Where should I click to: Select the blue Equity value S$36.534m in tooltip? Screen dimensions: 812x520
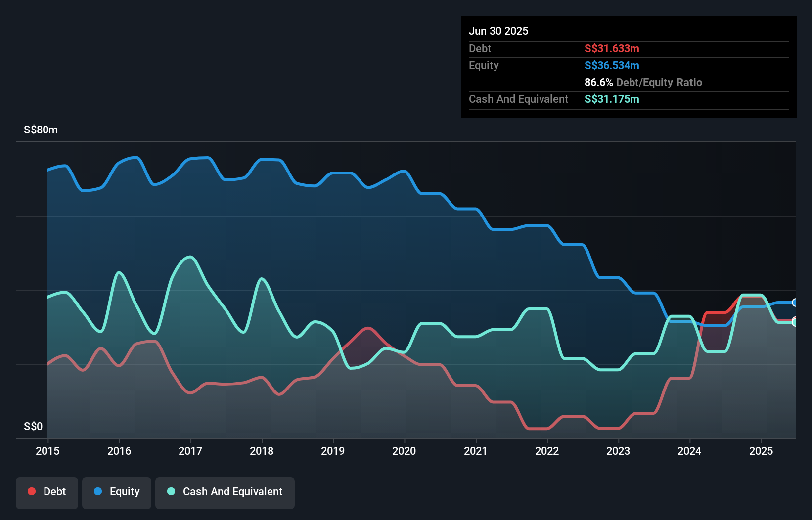pos(612,65)
